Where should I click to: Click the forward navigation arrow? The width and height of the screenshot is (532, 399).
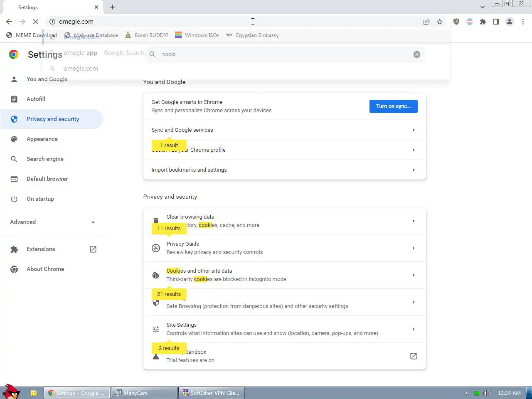click(x=22, y=22)
